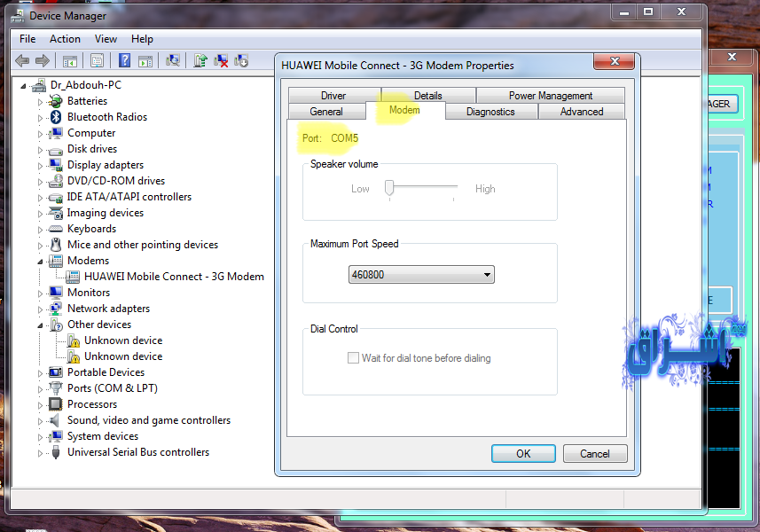This screenshot has width=760, height=532.
Task: Click the Forward arrow toolbar icon
Action: (43, 60)
